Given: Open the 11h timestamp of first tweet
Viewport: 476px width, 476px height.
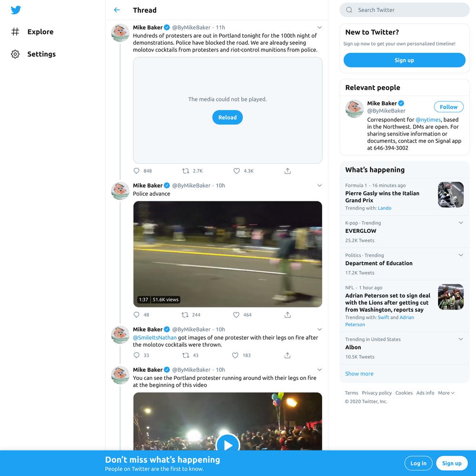Looking at the screenshot, I should point(220,27).
